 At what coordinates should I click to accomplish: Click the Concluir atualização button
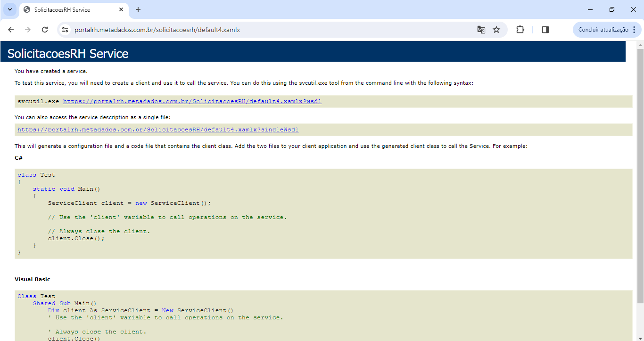[x=603, y=30]
